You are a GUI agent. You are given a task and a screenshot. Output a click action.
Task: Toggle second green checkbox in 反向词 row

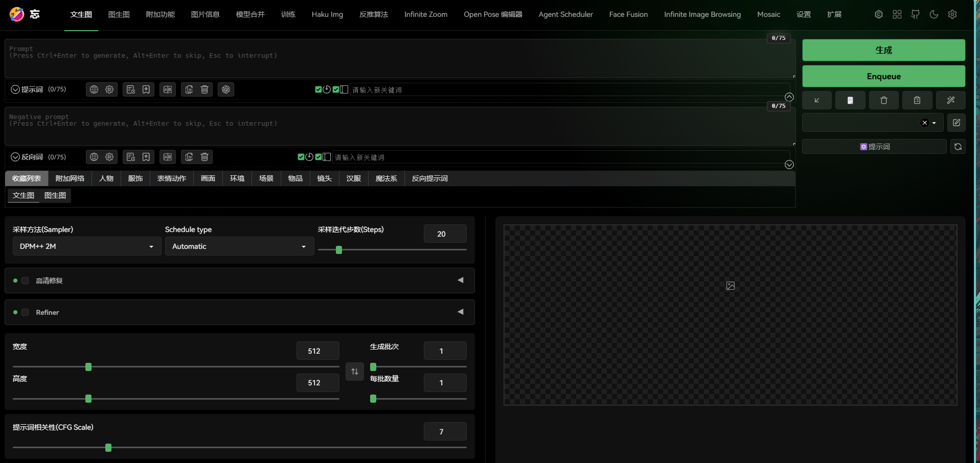[318, 157]
